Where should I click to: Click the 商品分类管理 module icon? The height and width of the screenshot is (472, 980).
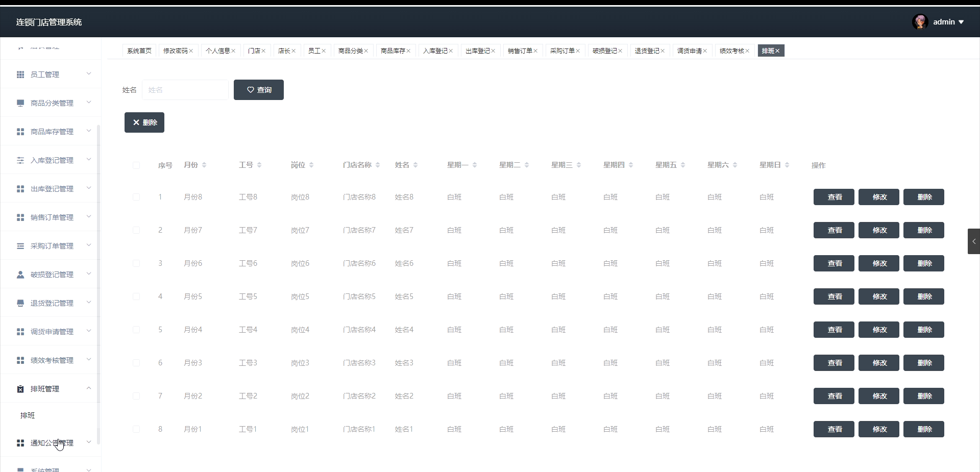[x=20, y=103]
